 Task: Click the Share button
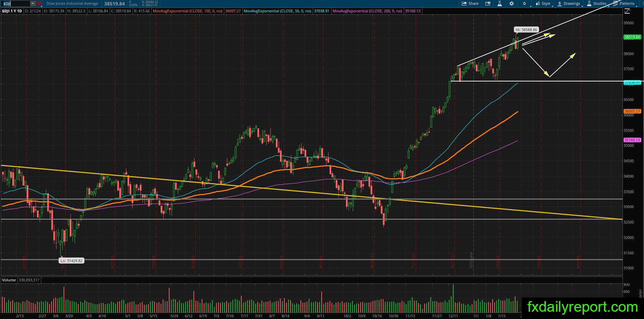pyautogui.click(x=470, y=3)
